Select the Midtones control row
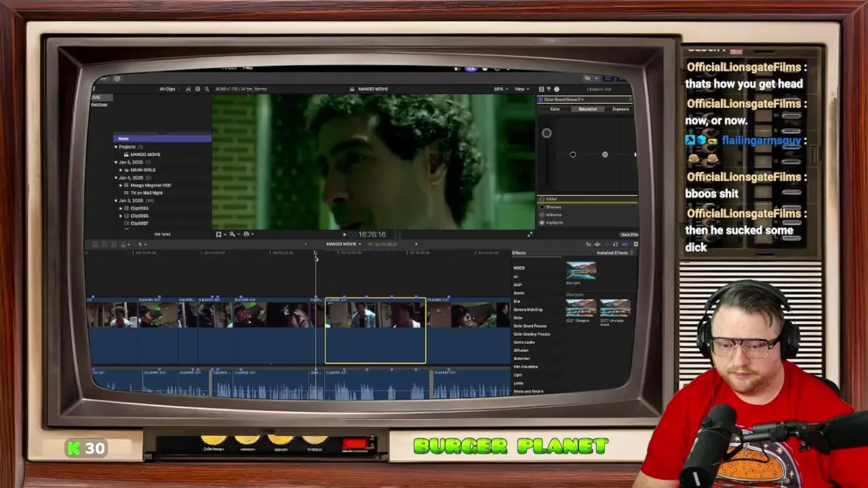This screenshot has width=868, height=488. [x=587, y=215]
